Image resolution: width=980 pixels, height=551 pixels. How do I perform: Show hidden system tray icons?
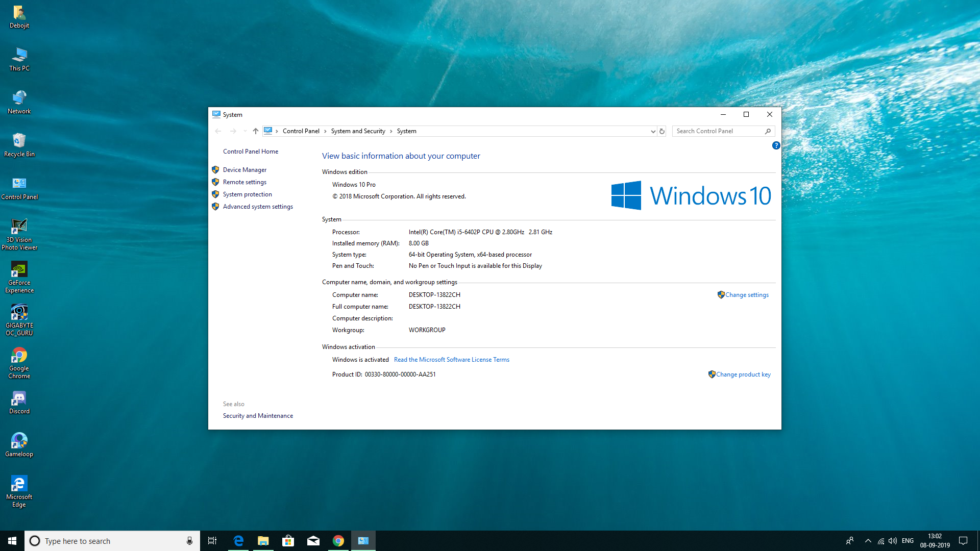pyautogui.click(x=868, y=541)
